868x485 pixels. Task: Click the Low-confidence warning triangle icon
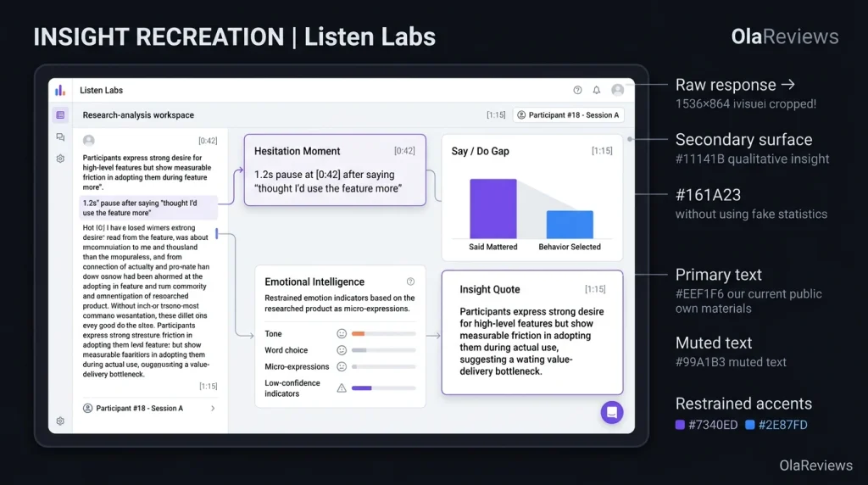tap(342, 388)
